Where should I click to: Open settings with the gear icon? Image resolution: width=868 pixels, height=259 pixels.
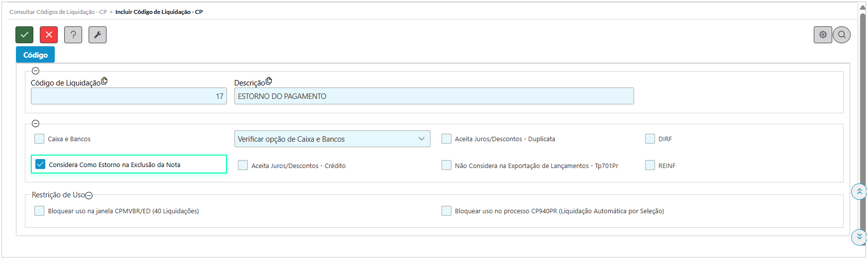pos(823,35)
